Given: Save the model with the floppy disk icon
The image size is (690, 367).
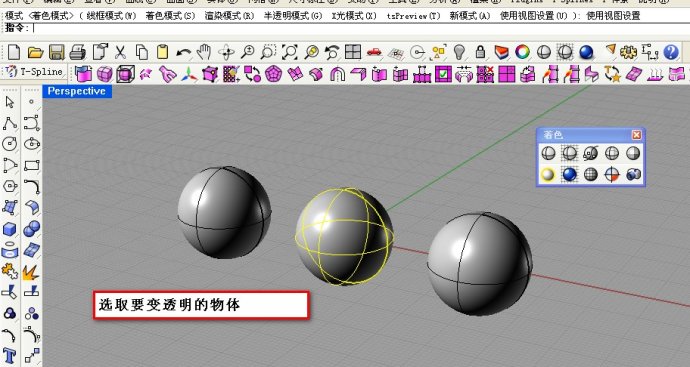Looking at the screenshot, I should (57, 52).
